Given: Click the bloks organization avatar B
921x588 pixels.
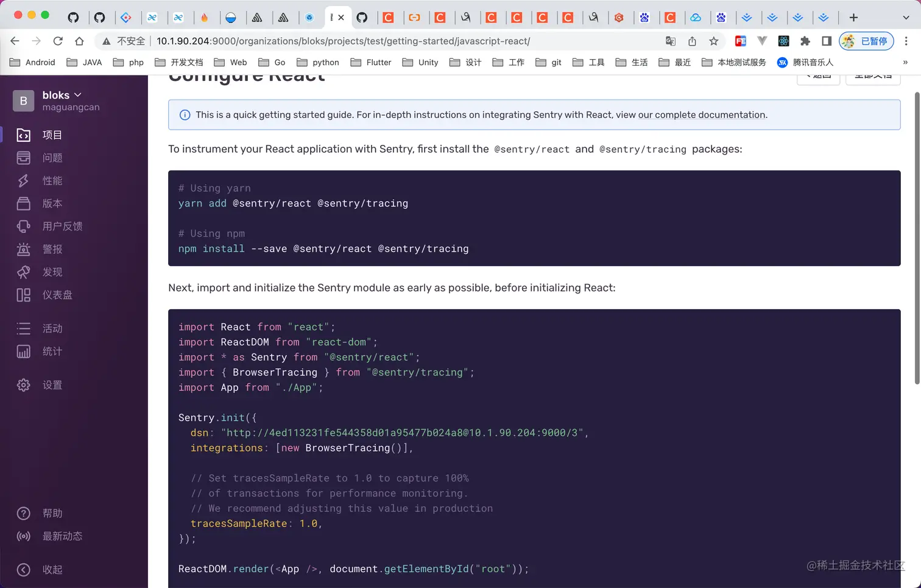Looking at the screenshot, I should coord(23,100).
